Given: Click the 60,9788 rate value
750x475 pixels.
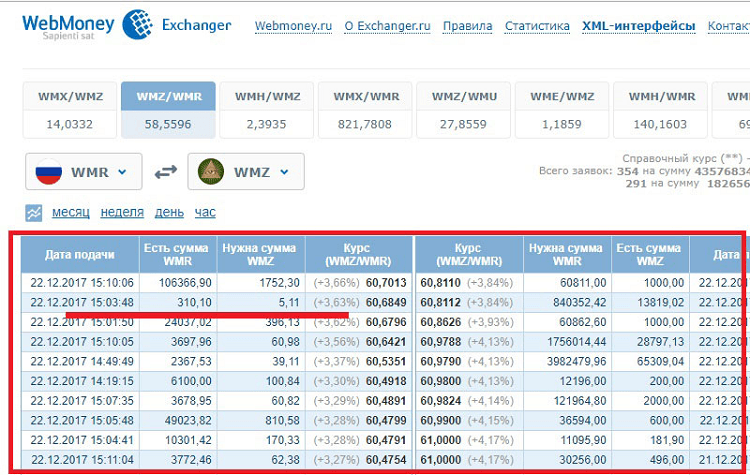Looking at the screenshot, I should [441, 342].
